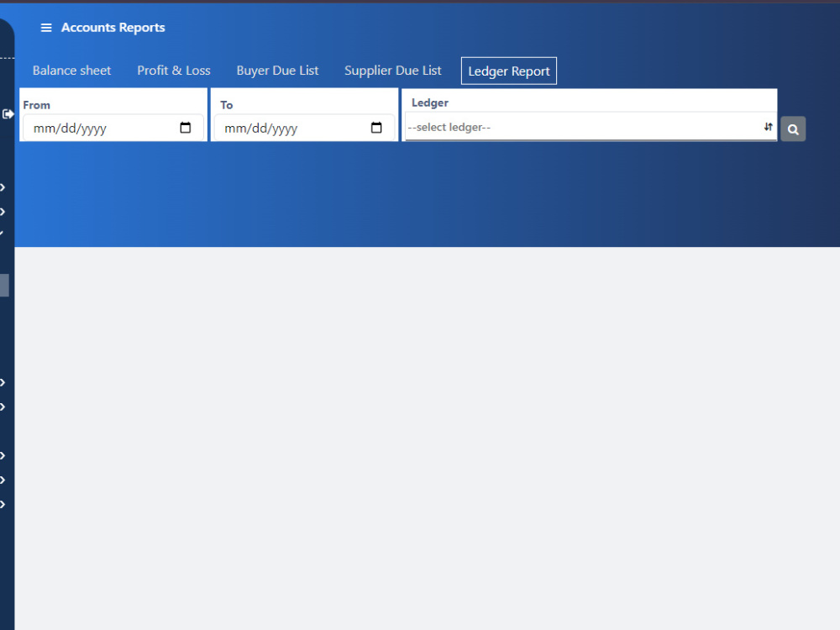Screen dimensions: 840x630
Task: Open the To date calendar picker
Action: point(376,128)
